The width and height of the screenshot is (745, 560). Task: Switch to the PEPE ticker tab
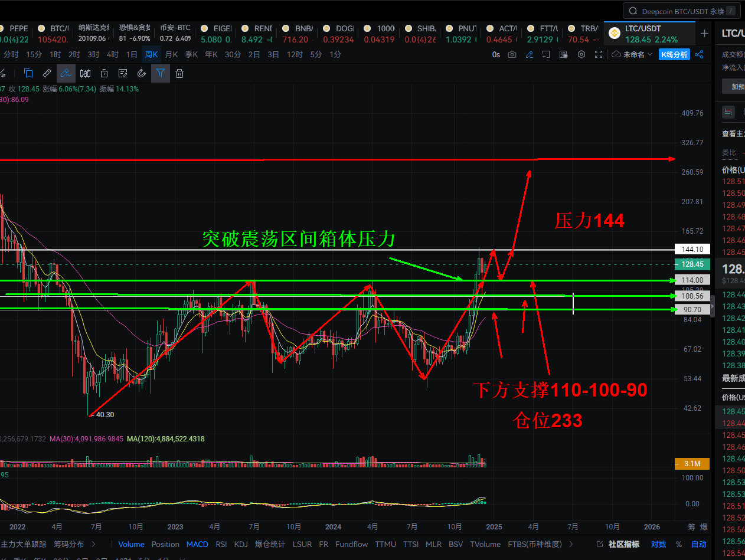click(x=13, y=34)
